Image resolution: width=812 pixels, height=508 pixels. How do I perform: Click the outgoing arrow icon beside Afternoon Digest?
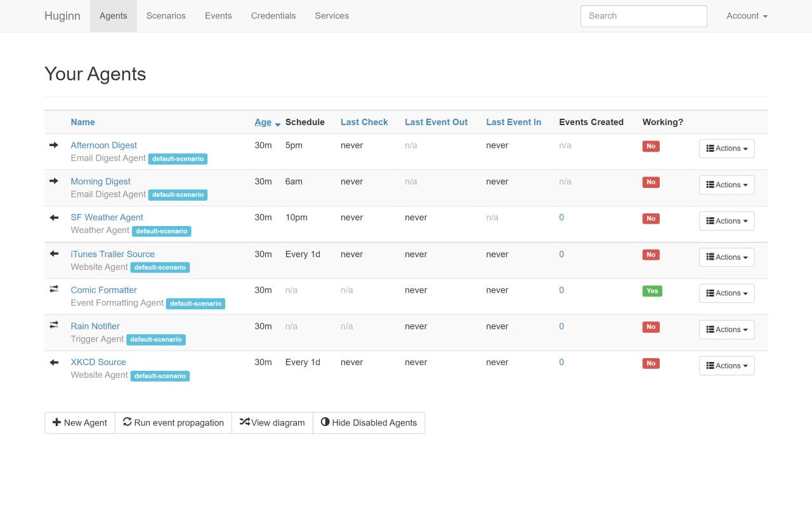(55, 145)
